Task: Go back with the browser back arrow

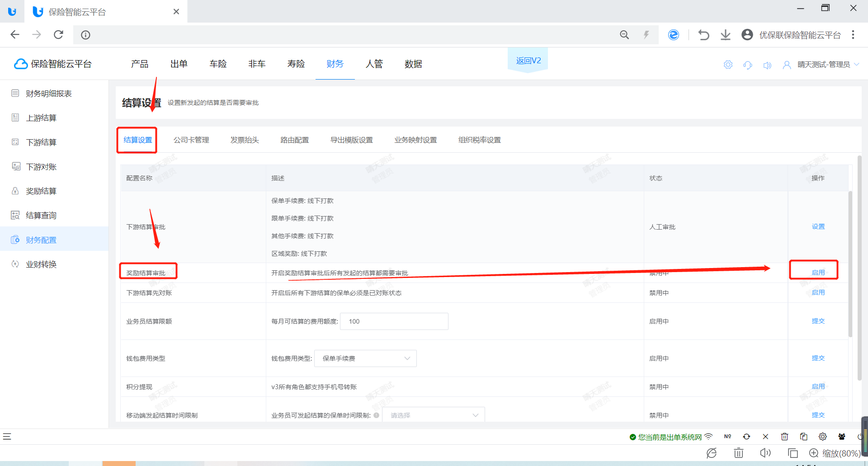Action: point(15,35)
